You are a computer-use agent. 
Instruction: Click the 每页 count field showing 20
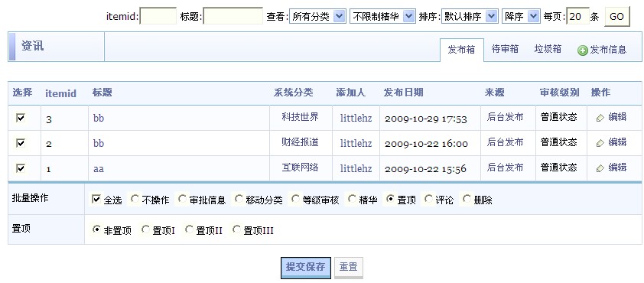(x=578, y=16)
